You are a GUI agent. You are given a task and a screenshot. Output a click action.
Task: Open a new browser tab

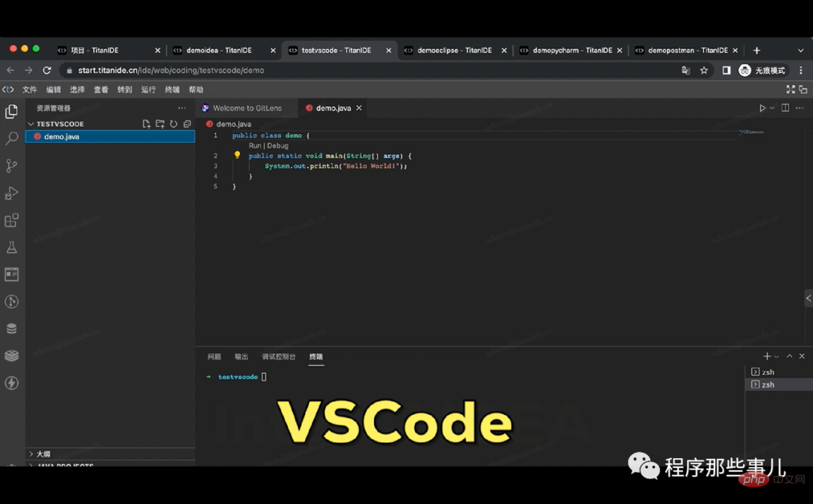[x=757, y=50]
